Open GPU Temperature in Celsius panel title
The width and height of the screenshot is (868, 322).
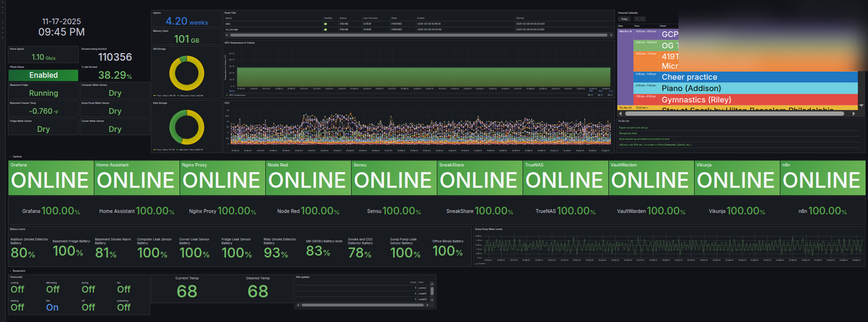point(240,43)
